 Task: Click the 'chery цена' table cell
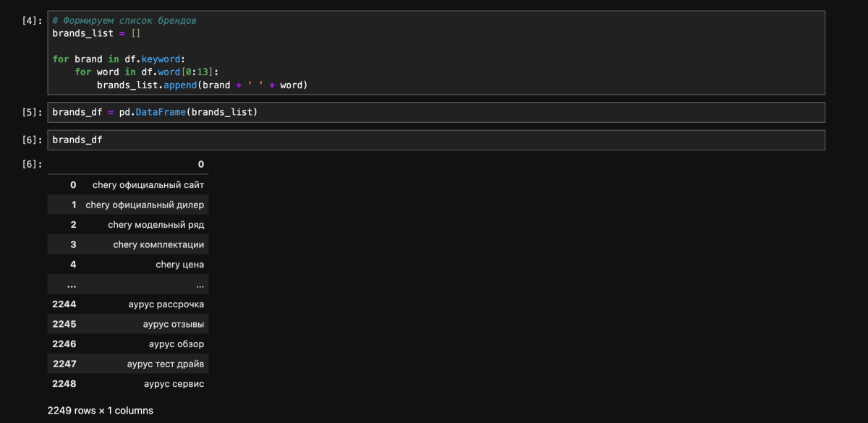coord(179,265)
